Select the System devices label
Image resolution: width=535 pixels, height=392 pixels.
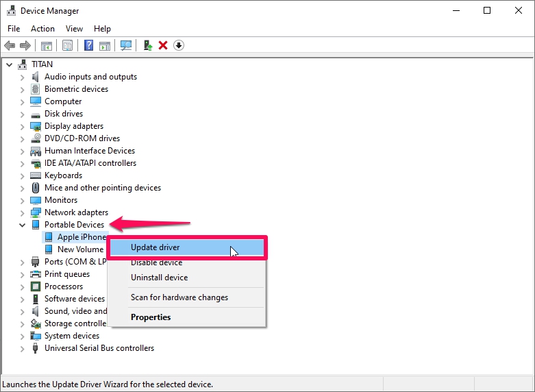click(x=72, y=336)
